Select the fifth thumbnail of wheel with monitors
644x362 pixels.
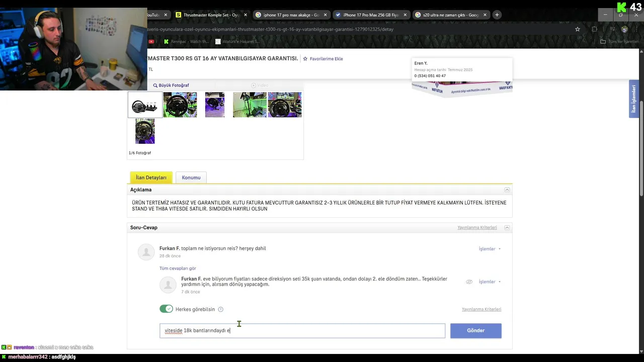285,105
